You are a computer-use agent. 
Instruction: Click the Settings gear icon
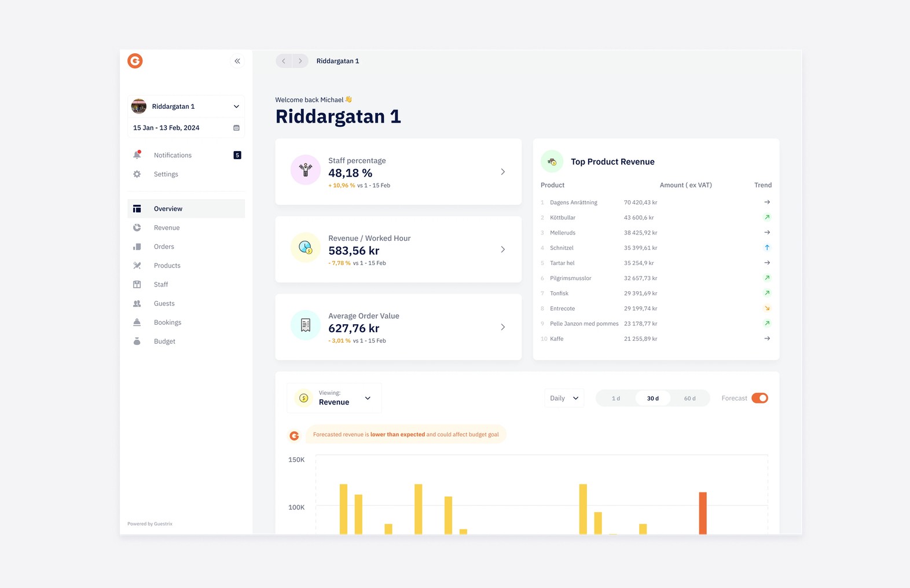pyautogui.click(x=137, y=174)
